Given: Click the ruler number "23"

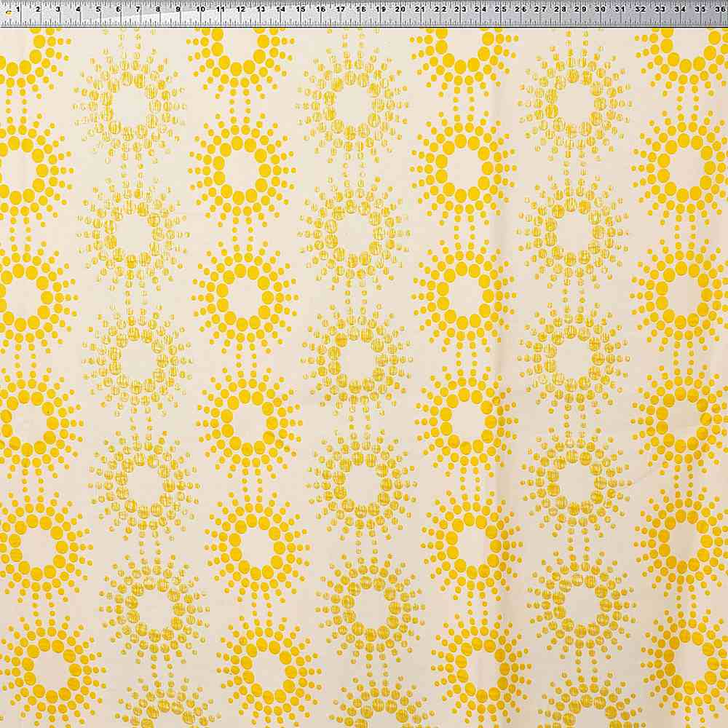Looking at the screenshot, I should [461, 9].
